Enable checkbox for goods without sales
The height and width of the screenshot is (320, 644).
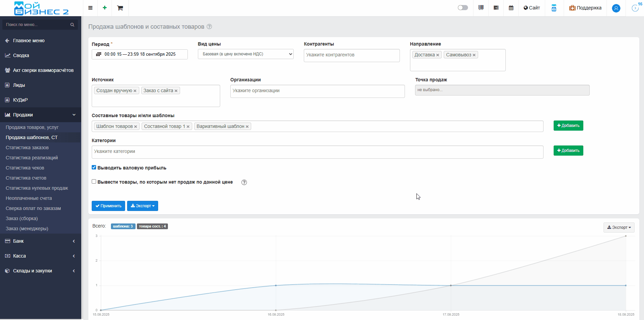tap(94, 182)
